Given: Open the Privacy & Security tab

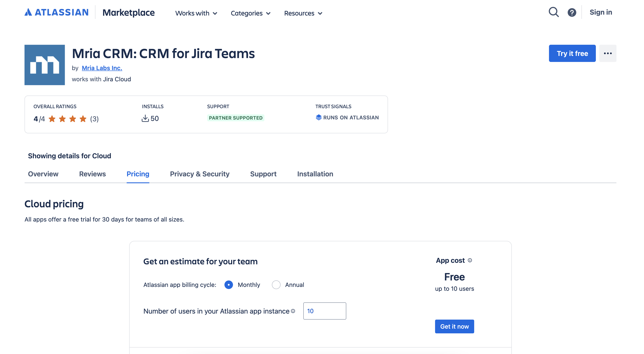Looking at the screenshot, I should click(x=199, y=174).
